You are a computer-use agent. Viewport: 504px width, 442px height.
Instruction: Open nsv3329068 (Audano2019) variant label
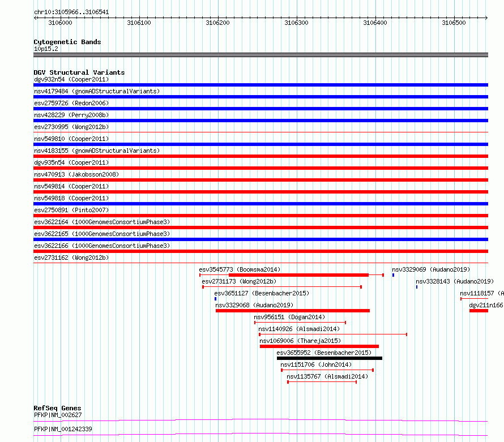254,305
